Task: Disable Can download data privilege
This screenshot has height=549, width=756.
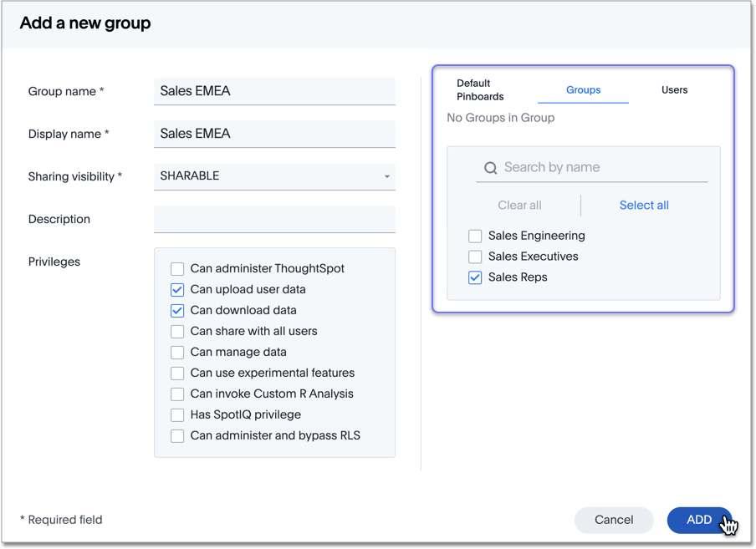Action: point(177,310)
